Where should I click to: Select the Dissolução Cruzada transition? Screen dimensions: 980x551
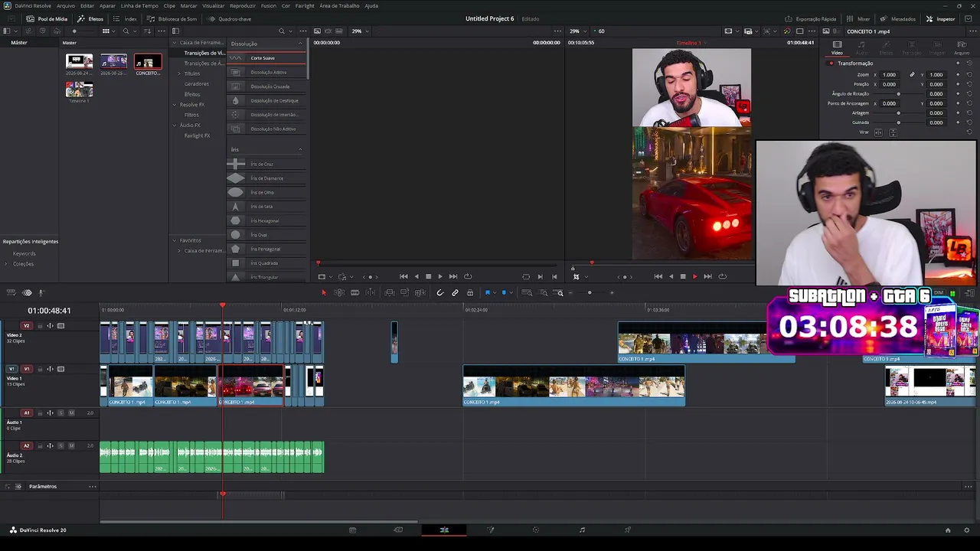[267, 86]
